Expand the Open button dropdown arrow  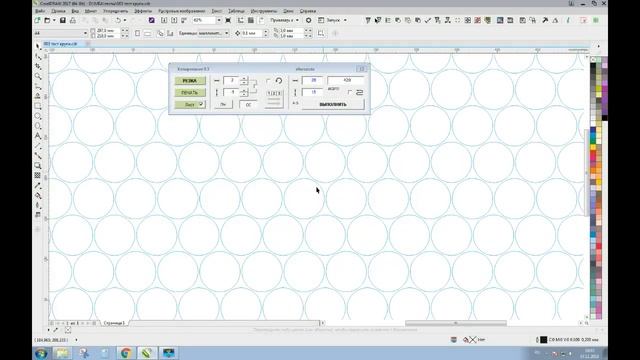[54, 20]
